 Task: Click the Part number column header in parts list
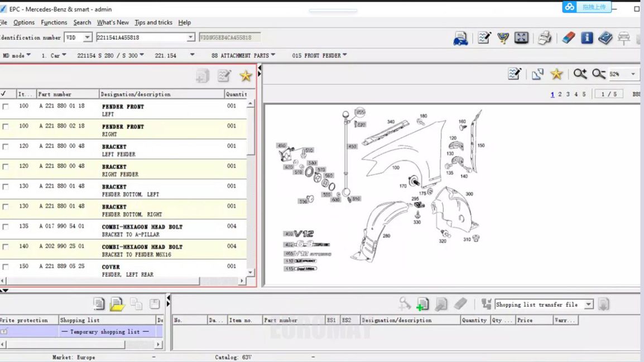point(68,94)
